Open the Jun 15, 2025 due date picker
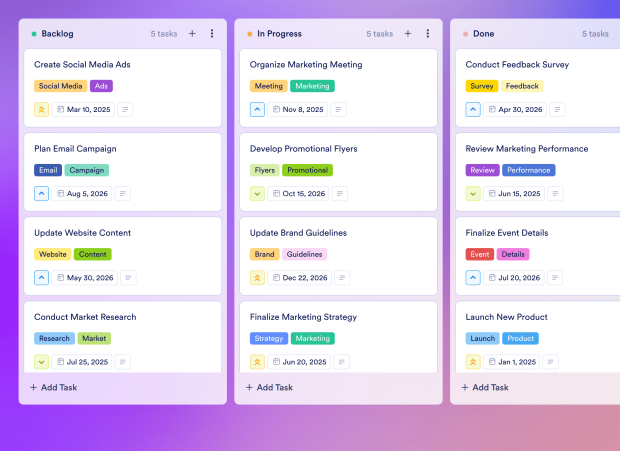Image resolution: width=620 pixels, height=451 pixels. [x=514, y=194]
